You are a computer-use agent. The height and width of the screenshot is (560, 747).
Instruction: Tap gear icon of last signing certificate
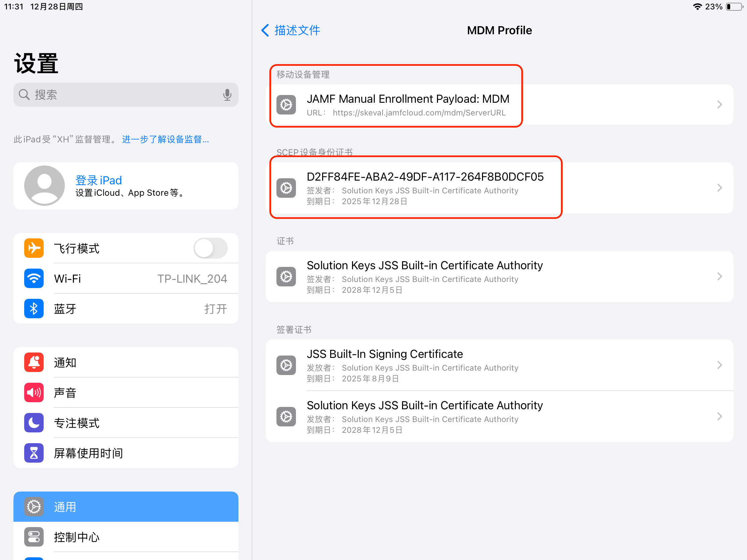click(286, 417)
